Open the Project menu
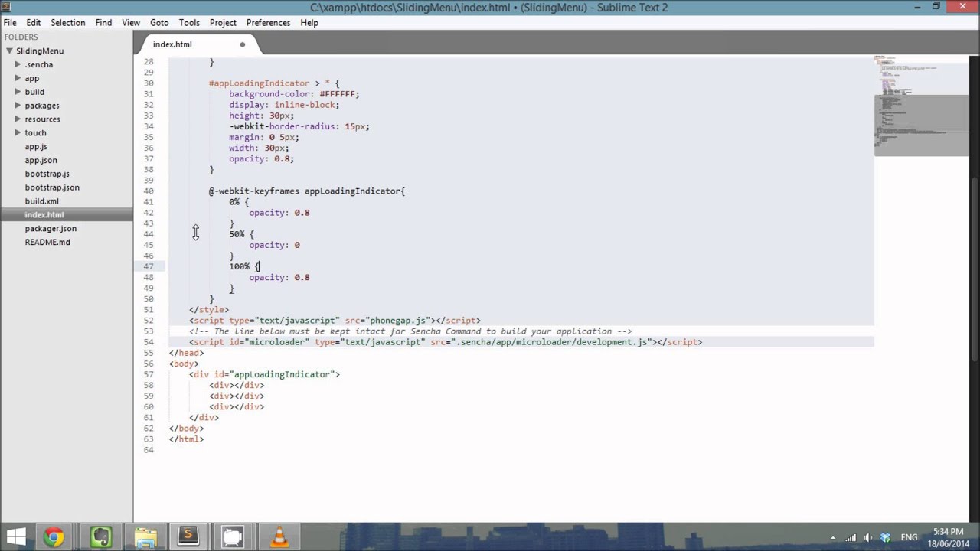 point(223,23)
